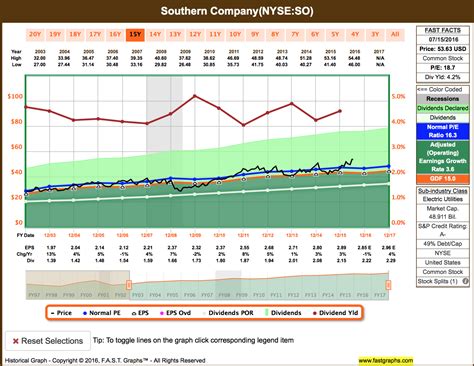Click the Recessions color key box

tap(443, 99)
